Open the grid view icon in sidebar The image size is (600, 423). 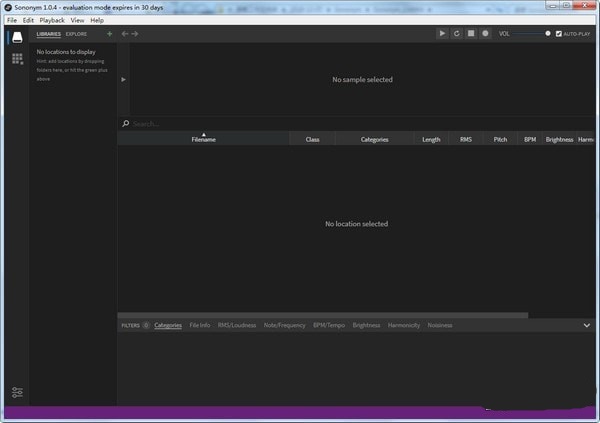[x=17, y=59]
